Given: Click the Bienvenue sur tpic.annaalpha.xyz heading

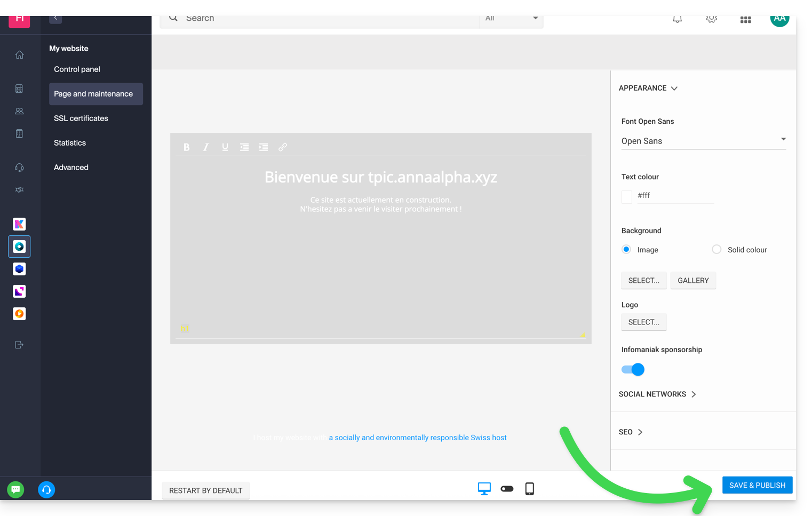Looking at the screenshot, I should [x=381, y=177].
